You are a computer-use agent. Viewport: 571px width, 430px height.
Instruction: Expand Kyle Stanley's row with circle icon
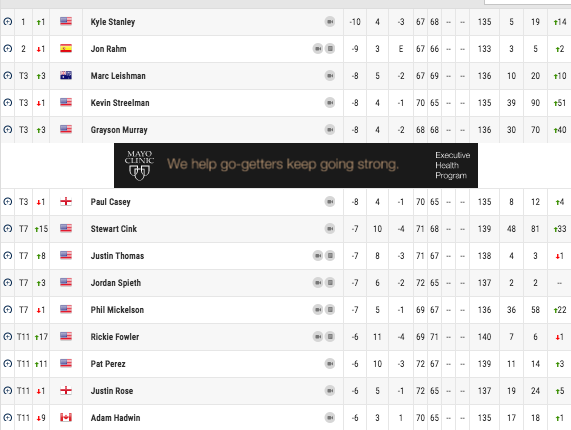(8, 22)
